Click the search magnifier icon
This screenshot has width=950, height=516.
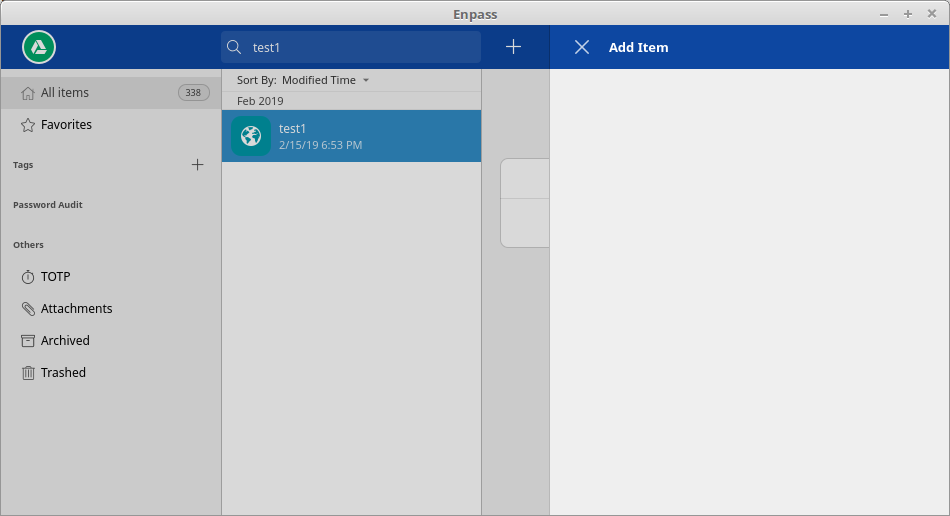click(234, 47)
